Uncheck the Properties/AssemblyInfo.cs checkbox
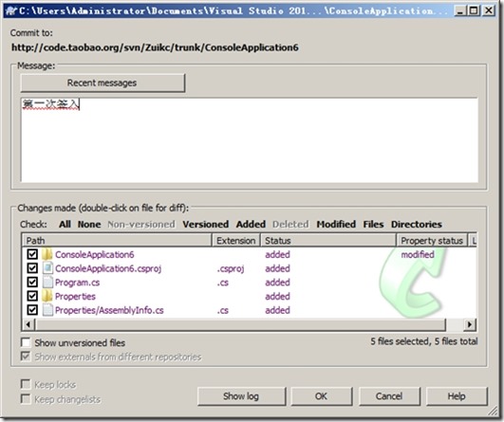This screenshot has width=504, height=422. point(32,310)
